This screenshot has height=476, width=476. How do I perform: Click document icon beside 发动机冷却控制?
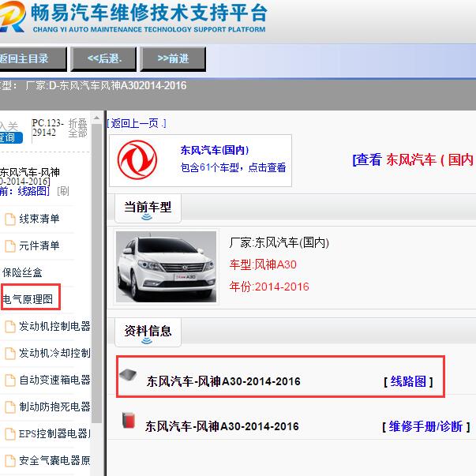click(10, 354)
